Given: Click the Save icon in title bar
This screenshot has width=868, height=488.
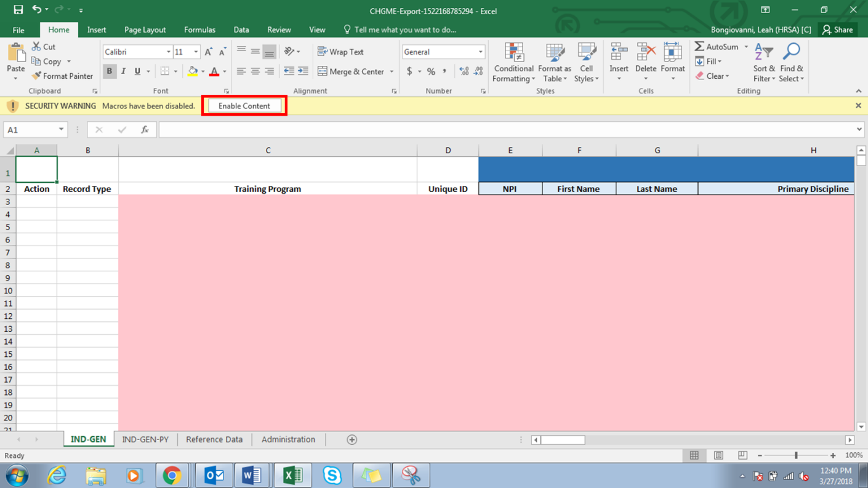Looking at the screenshot, I should coord(18,10).
